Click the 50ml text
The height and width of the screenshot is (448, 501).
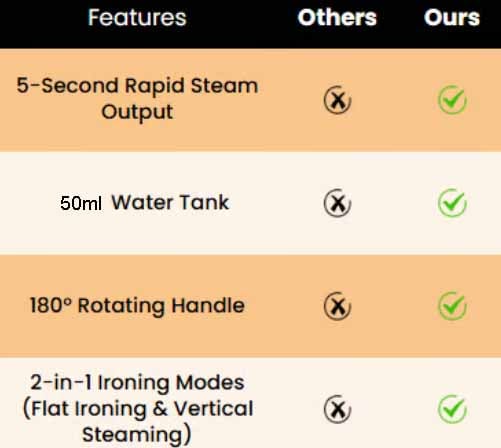[x=81, y=203]
